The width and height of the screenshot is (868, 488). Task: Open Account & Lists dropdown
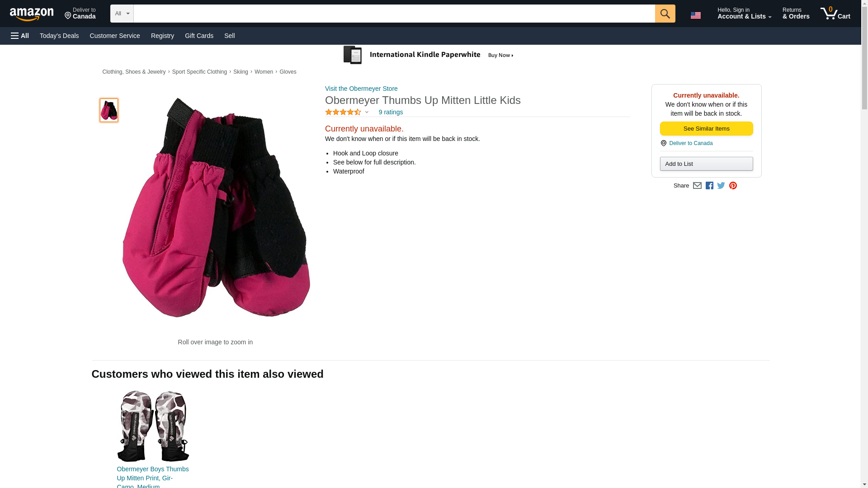pos(744,14)
